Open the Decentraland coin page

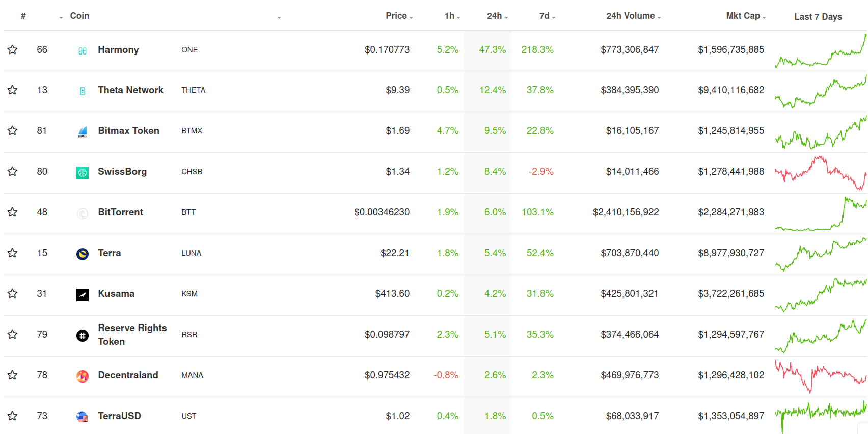128,375
